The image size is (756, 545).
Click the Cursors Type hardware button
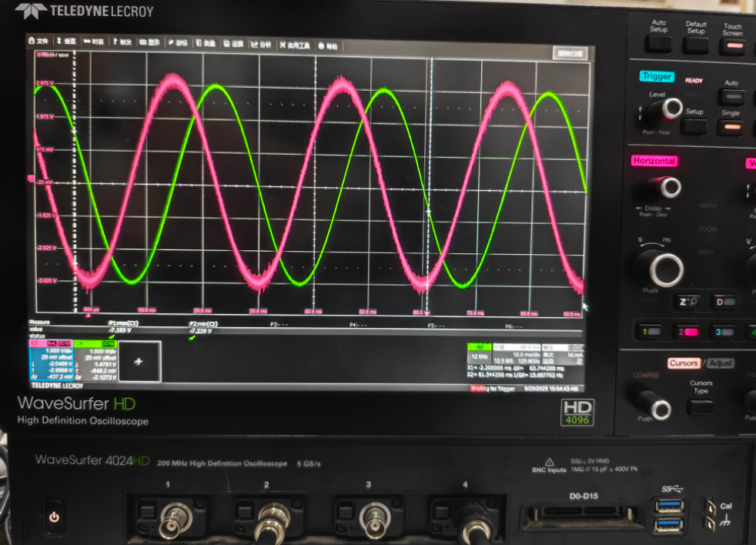(x=700, y=407)
